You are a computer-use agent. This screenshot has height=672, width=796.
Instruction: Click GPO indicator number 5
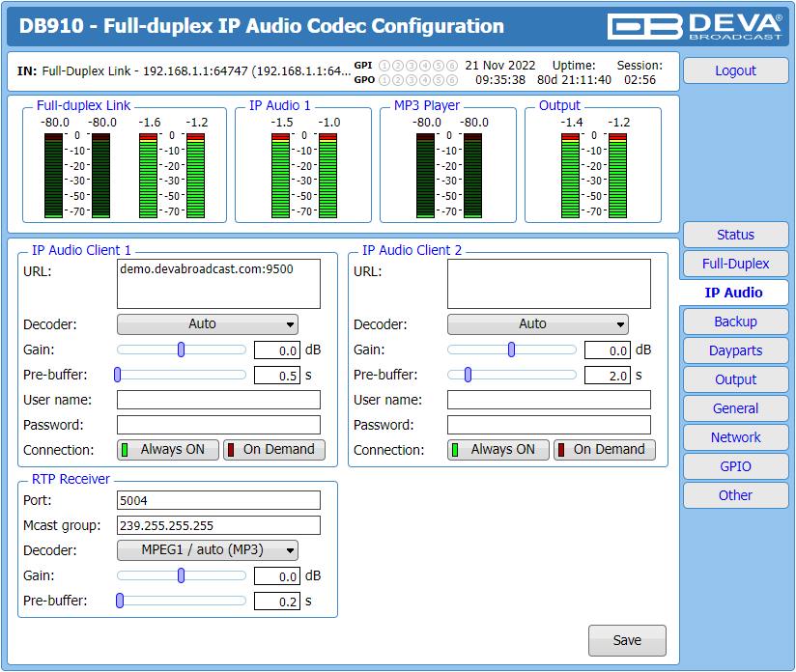[x=439, y=80]
